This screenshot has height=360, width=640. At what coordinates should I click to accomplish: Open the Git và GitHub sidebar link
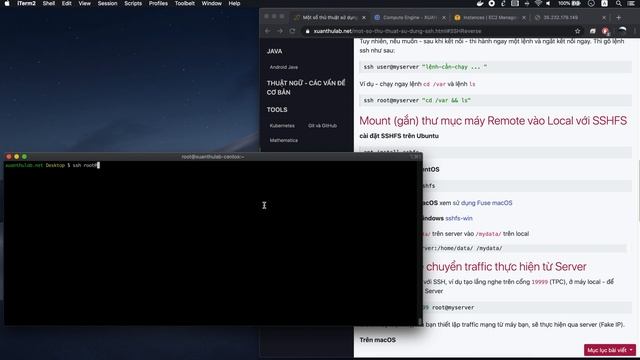(322, 126)
